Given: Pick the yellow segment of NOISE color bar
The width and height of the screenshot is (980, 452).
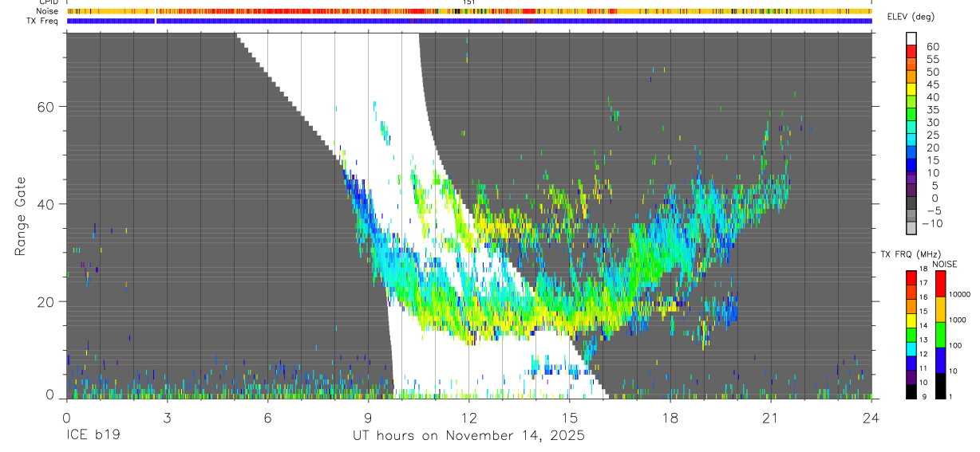Looking at the screenshot, I should click(940, 309).
